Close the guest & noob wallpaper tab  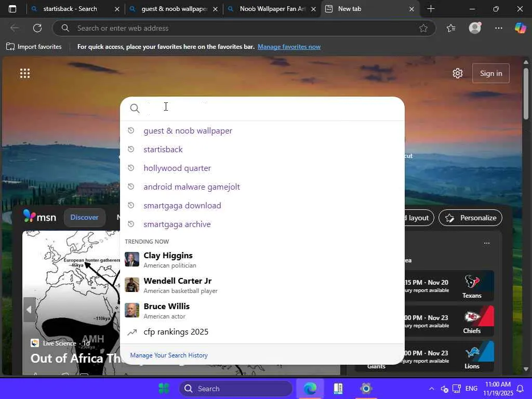pos(215,9)
